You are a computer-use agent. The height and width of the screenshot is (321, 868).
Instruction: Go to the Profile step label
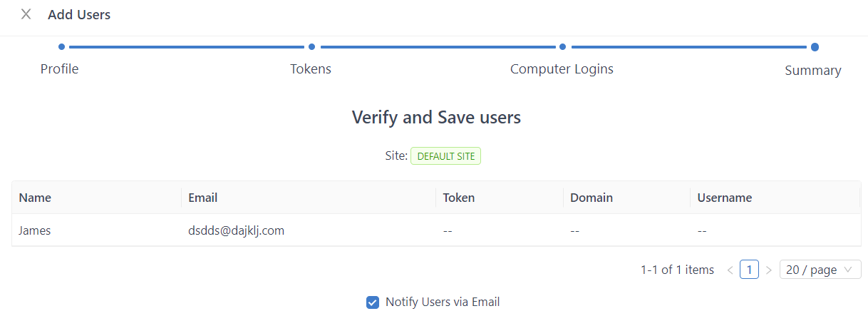(59, 69)
